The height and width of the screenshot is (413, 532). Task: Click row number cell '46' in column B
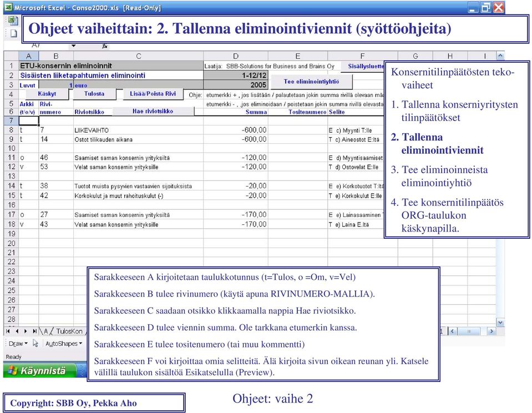(x=56, y=158)
